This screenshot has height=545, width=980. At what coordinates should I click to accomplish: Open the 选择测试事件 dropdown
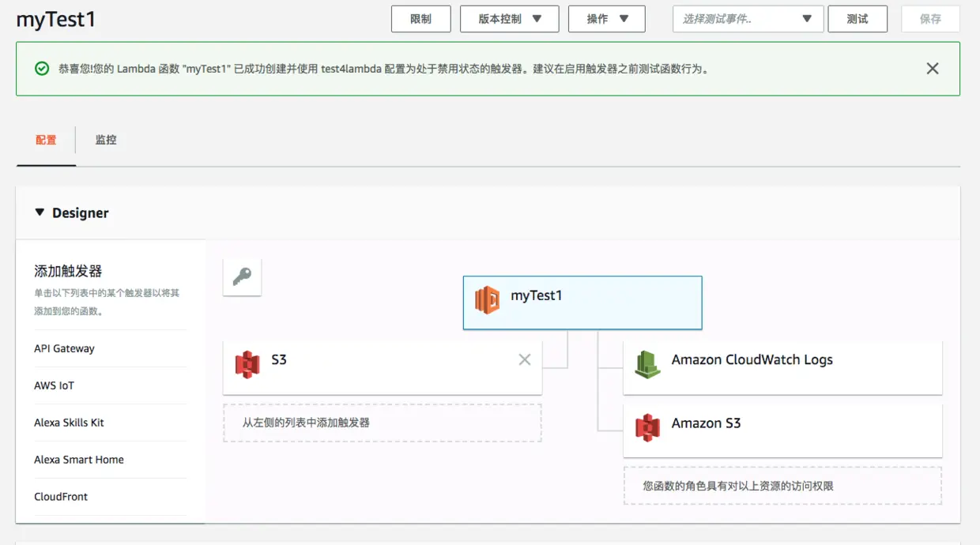click(x=748, y=19)
